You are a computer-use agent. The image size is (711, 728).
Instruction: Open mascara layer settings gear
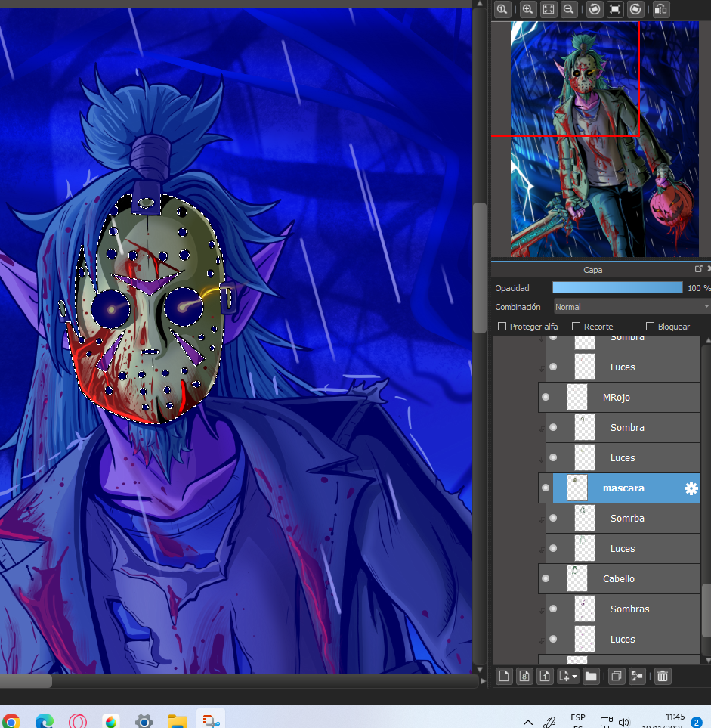click(691, 488)
